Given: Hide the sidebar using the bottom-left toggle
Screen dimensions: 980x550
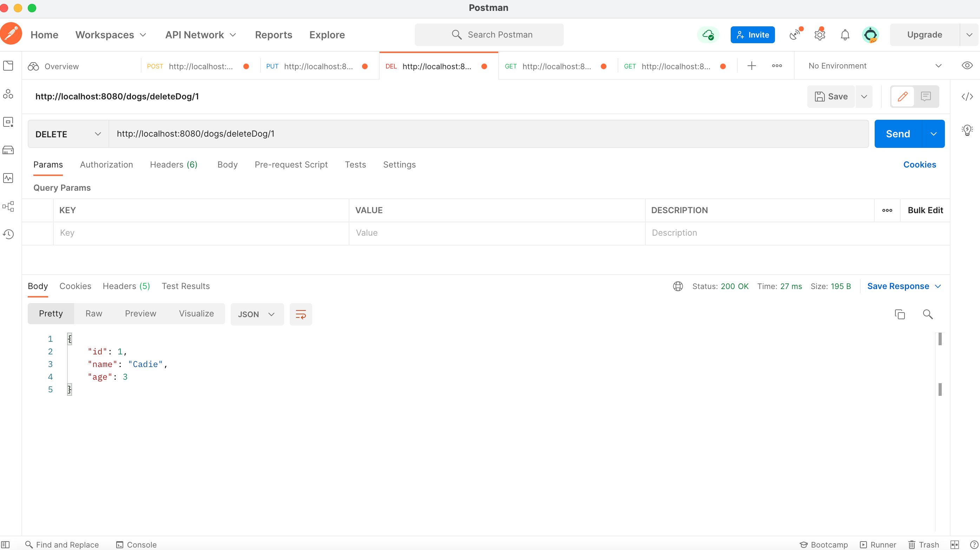Looking at the screenshot, I should tap(6, 544).
